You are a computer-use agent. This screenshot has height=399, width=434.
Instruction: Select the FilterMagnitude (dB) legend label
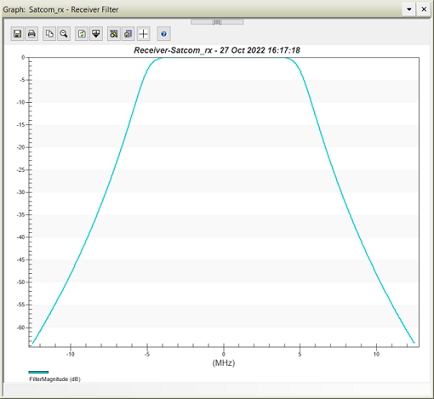tap(55, 379)
